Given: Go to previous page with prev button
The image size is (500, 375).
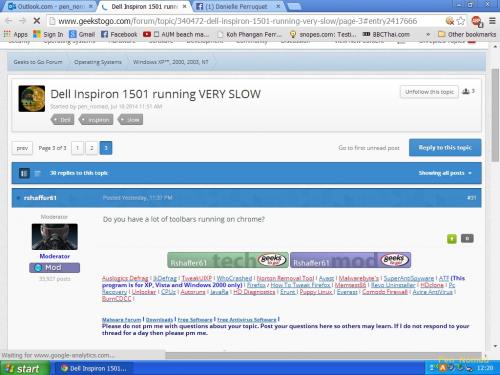Looking at the screenshot, I should [x=22, y=148].
